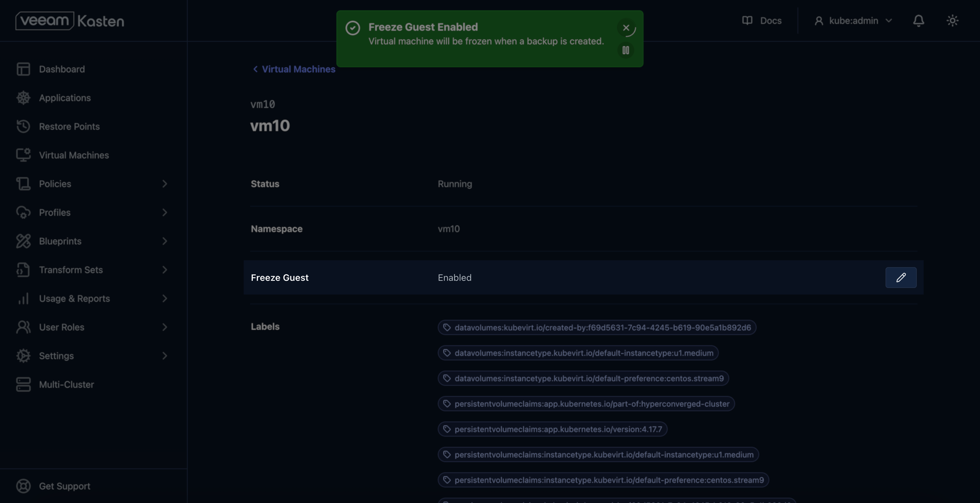Viewport: 980px width, 503px height.
Task: Open the kube:admin user dropdown
Action: click(x=853, y=21)
